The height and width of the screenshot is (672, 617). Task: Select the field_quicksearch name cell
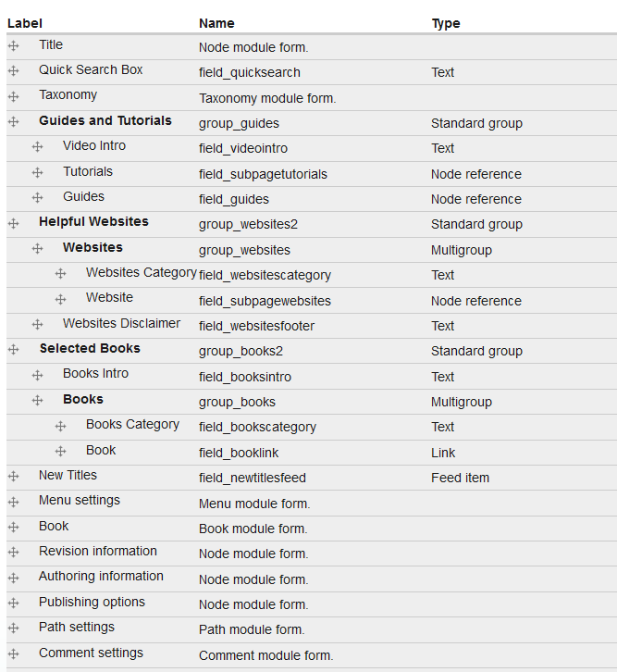(x=250, y=73)
